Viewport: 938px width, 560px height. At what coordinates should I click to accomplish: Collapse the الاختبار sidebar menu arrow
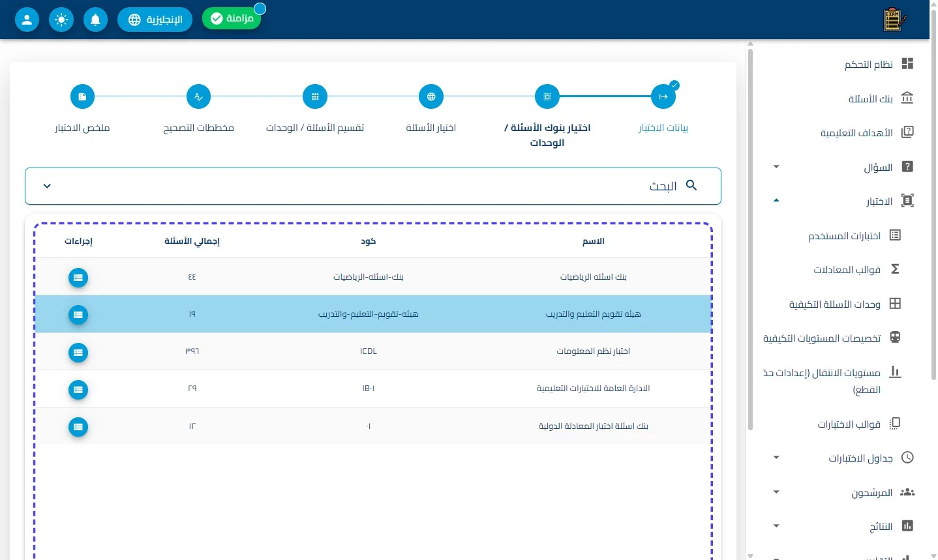click(x=776, y=201)
